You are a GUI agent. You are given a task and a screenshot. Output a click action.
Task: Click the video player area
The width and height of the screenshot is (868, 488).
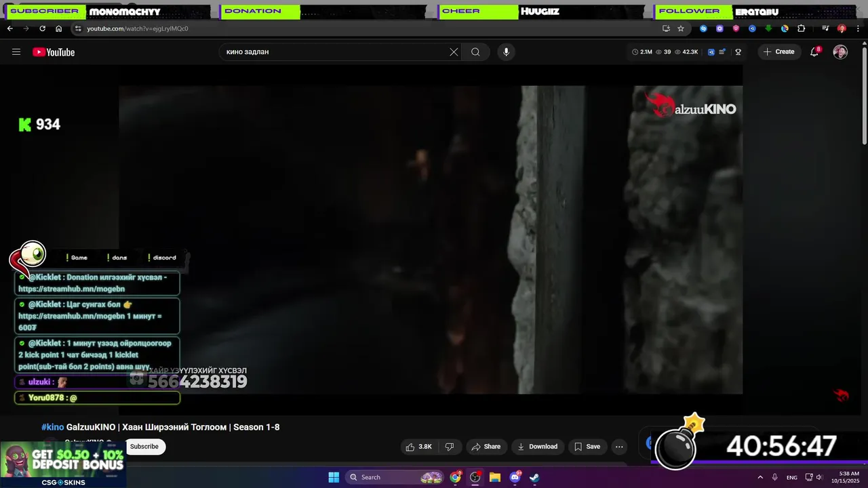[x=431, y=239]
